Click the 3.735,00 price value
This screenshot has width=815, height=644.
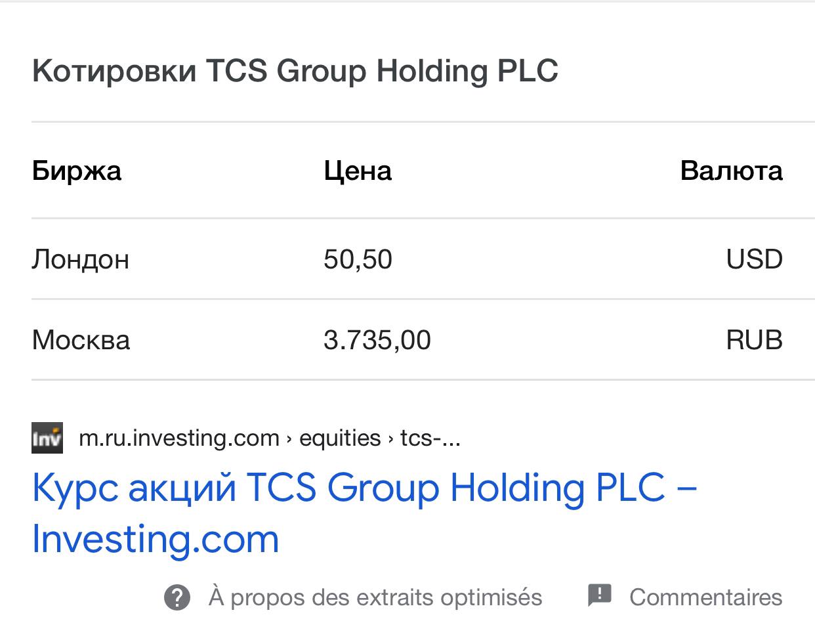point(377,340)
